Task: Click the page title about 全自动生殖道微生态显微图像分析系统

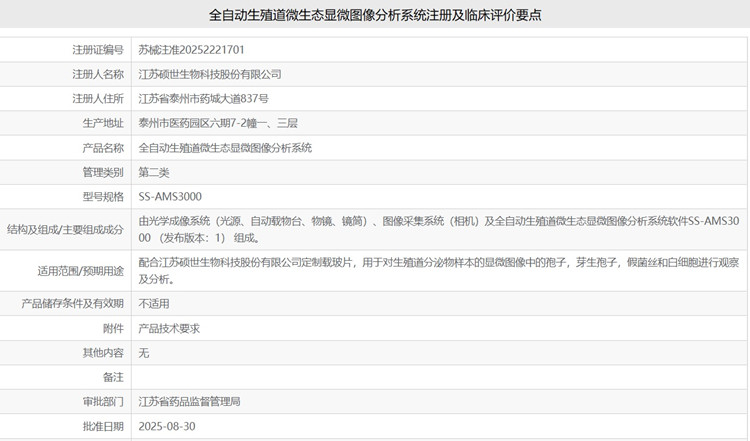Action: coord(375,15)
